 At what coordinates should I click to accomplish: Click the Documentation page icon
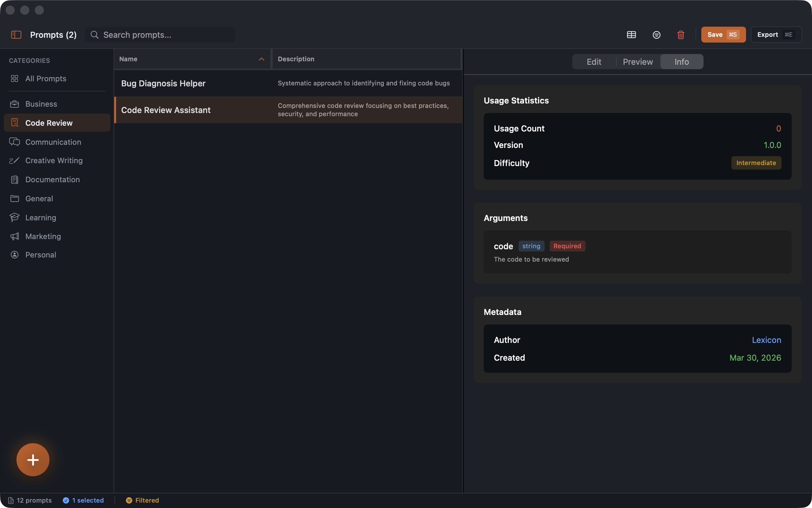(14, 179)
